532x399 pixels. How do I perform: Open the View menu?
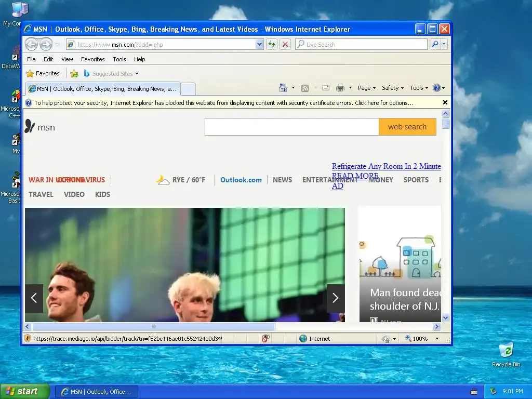[x=67, y=59]
